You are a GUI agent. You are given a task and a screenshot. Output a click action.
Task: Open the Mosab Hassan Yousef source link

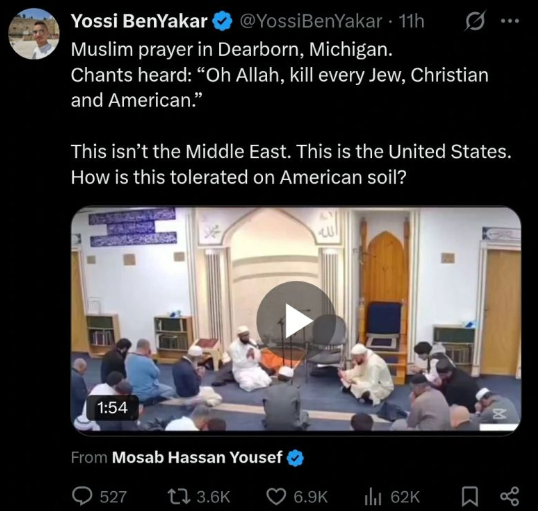click(x=197, y=457)
